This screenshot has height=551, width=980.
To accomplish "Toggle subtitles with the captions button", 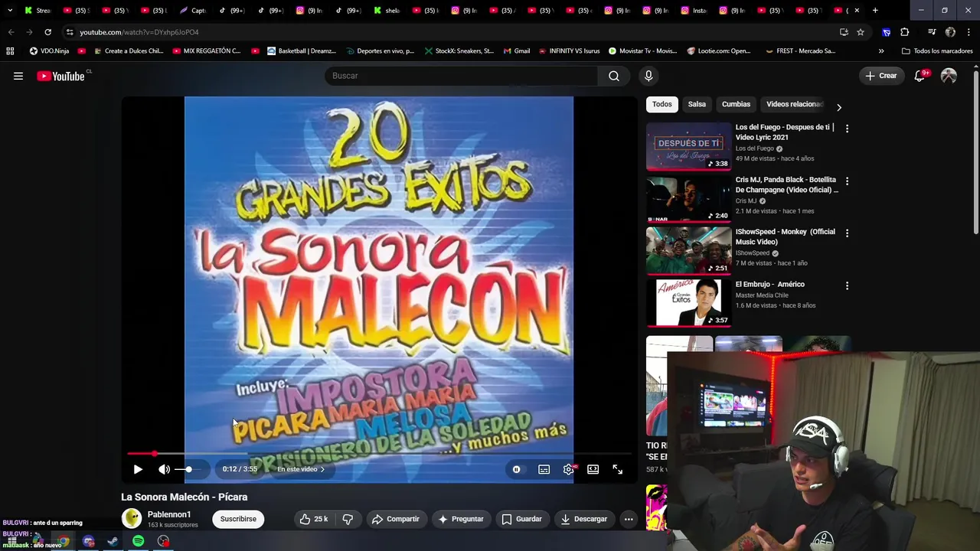I will (544, 469).
